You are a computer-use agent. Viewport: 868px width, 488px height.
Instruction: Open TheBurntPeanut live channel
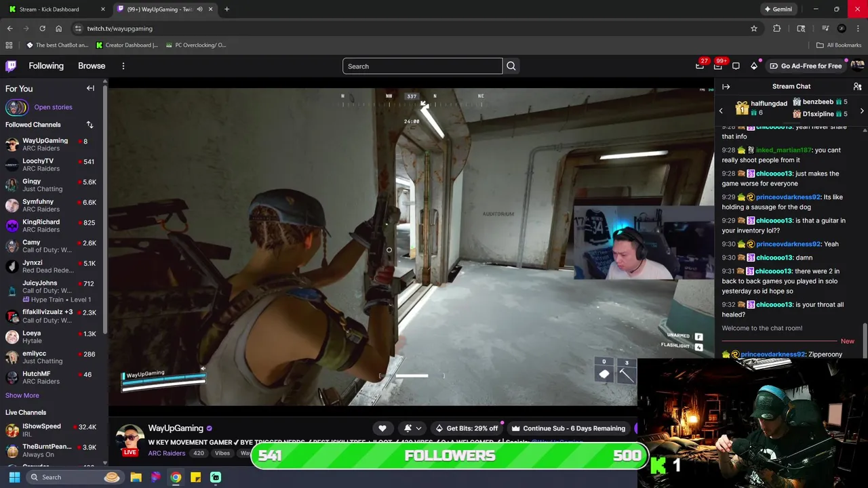(x=51, y=450)
